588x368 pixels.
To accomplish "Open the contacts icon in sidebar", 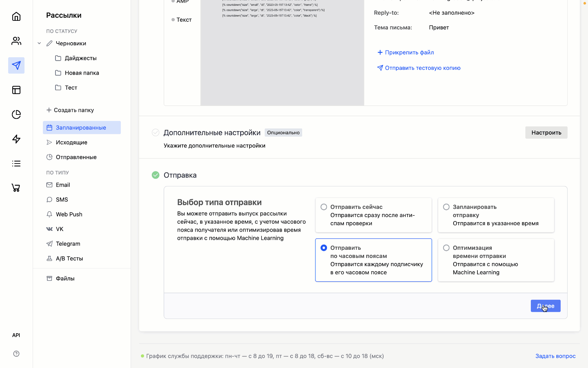I will (x=16, y=41).
